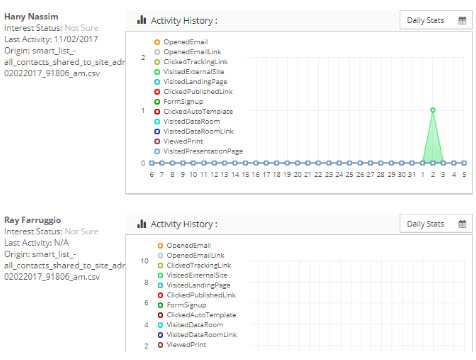Click the data point at day 31 in Hany's chart

(412, 163)
